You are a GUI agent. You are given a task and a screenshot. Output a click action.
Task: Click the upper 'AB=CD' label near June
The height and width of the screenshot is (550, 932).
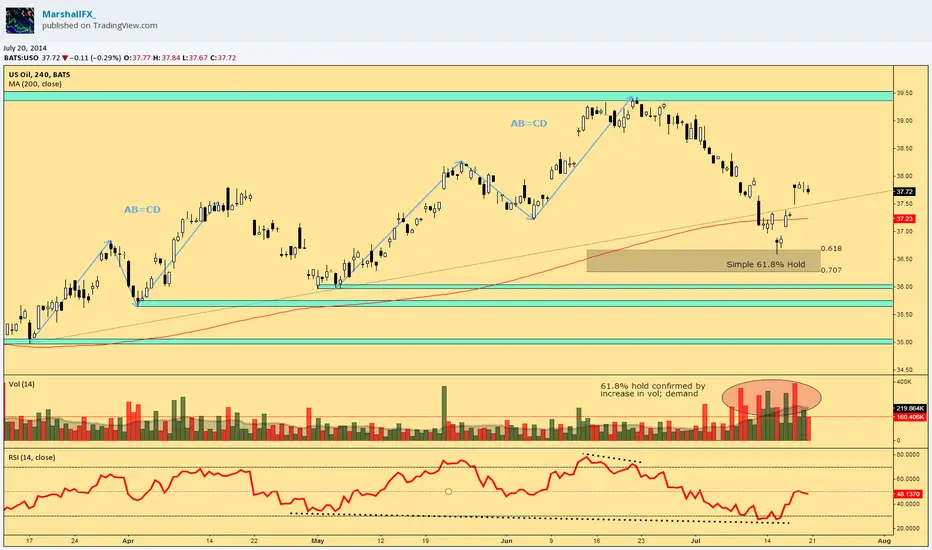pyautogui.click(x=528, y=123)
